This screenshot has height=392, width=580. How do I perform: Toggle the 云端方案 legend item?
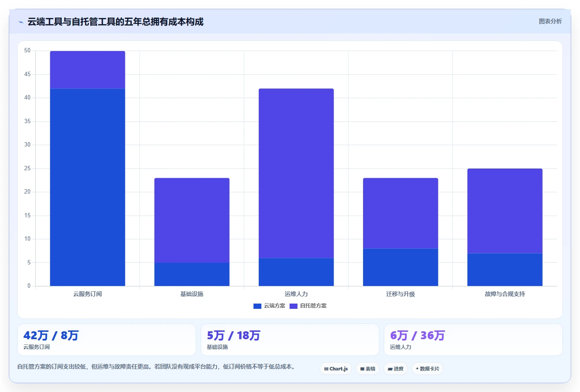269,306
